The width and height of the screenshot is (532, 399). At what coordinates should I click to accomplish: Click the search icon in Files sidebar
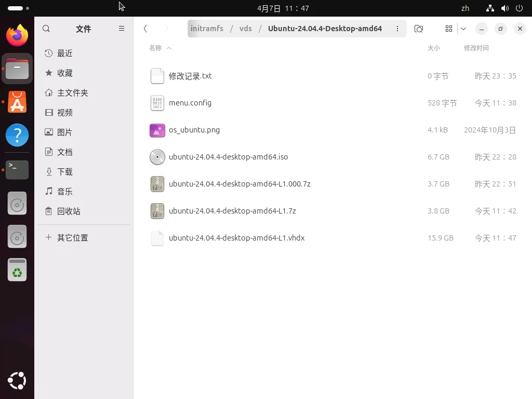coord(46,29)
